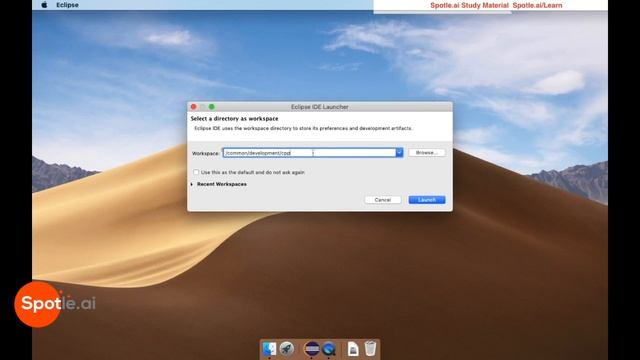Enable 'Use this as the default' checkbox
The width and height of the screenshot is (640, 360).
coord(196,172)
